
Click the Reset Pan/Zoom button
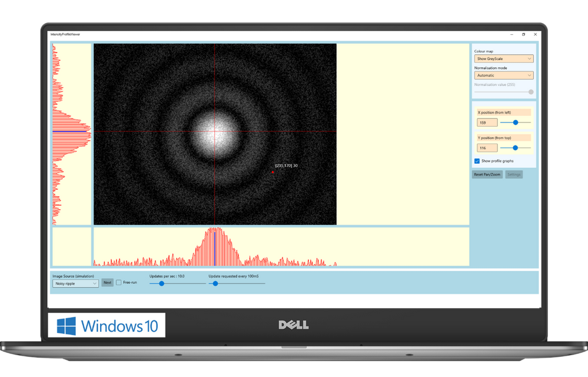(x=487, y=174)
